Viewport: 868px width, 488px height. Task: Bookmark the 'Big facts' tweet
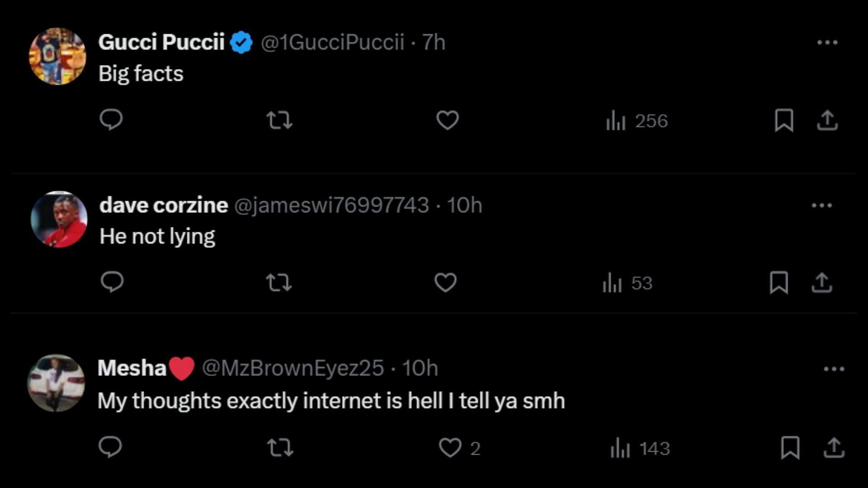784,120
